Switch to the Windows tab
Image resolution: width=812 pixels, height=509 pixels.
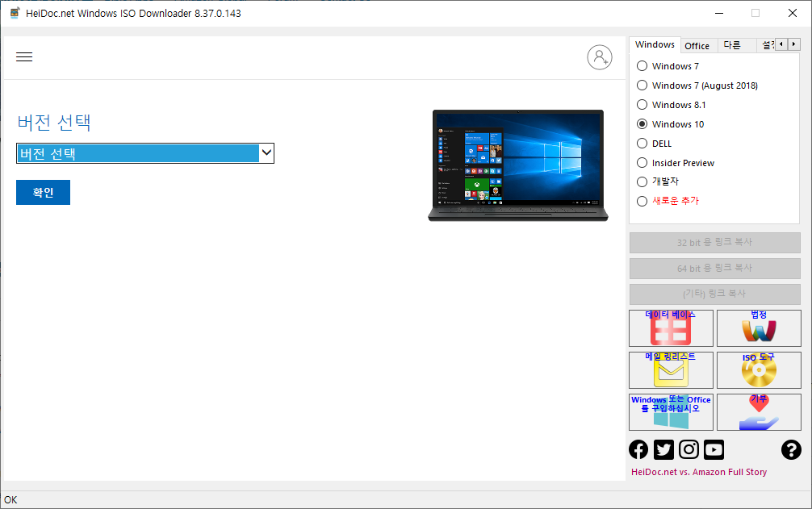655,44
